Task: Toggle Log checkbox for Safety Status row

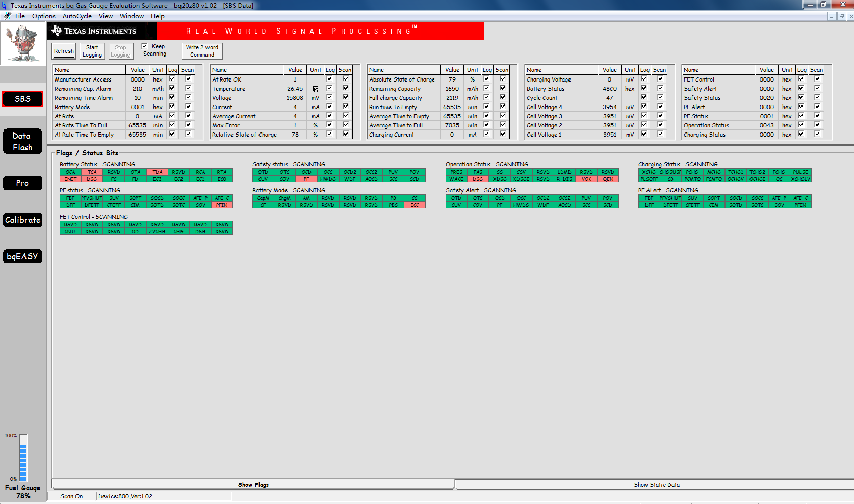Action: pyautogui.click(x=801, y=97)
